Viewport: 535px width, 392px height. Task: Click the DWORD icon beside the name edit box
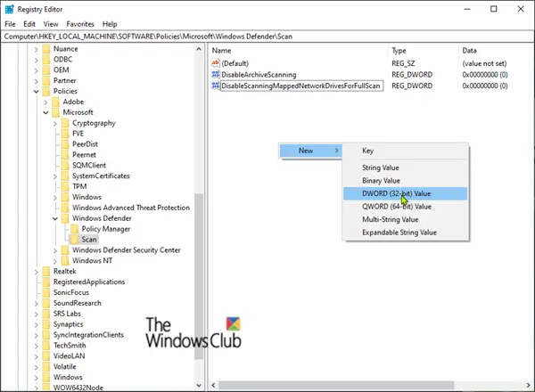(215, 86)
